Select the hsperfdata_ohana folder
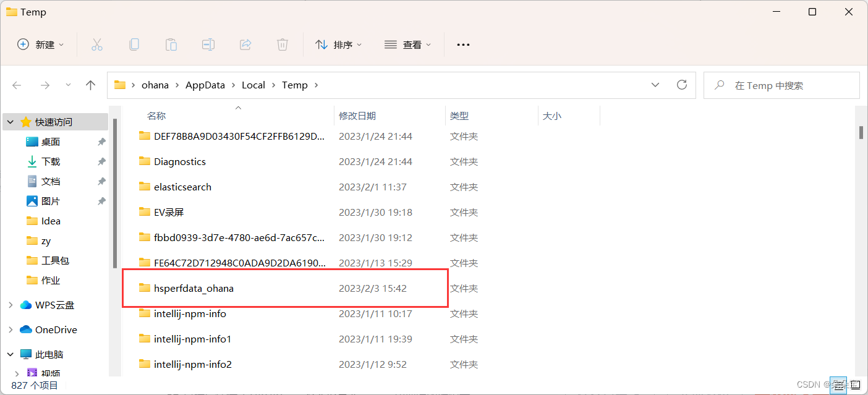Image resolution: width=868 pixels, height=395 pixels. (x=194, y=288)
